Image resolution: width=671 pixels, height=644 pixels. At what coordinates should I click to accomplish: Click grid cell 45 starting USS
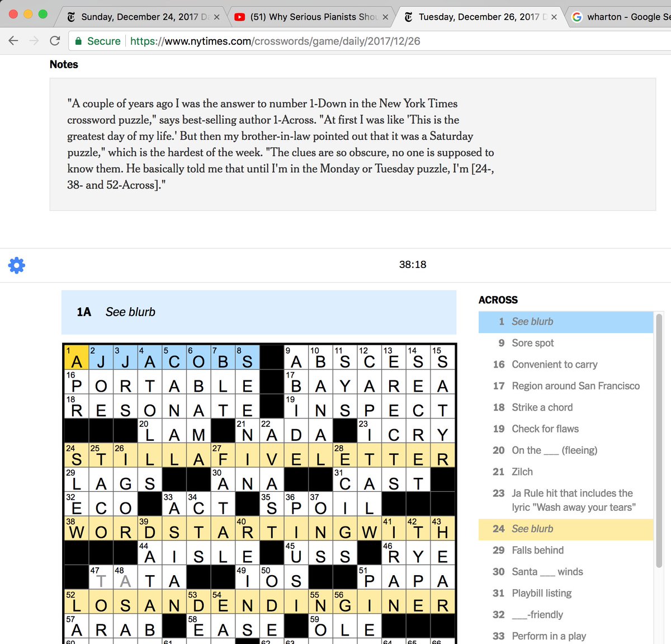(x=296, y=552)
